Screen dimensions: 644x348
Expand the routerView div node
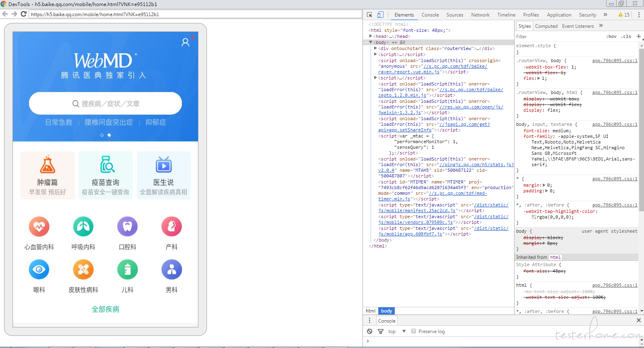coord(376,48)
